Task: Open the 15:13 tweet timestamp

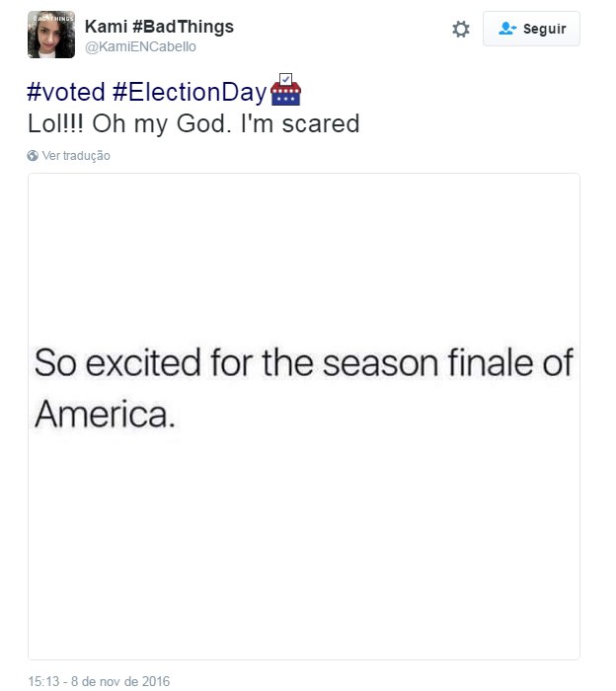Action: pos(42,681)
